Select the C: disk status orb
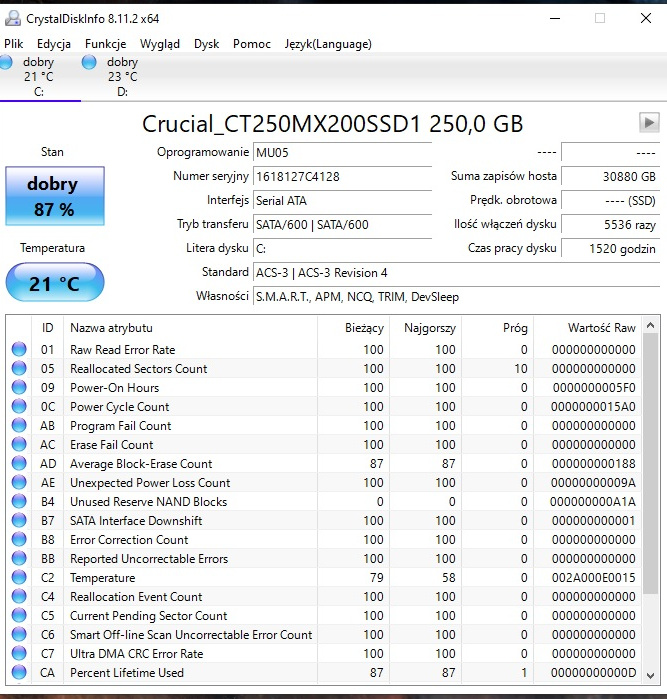Screen dimensions: 667x699 pyautogui.click(x=6, y=62)
